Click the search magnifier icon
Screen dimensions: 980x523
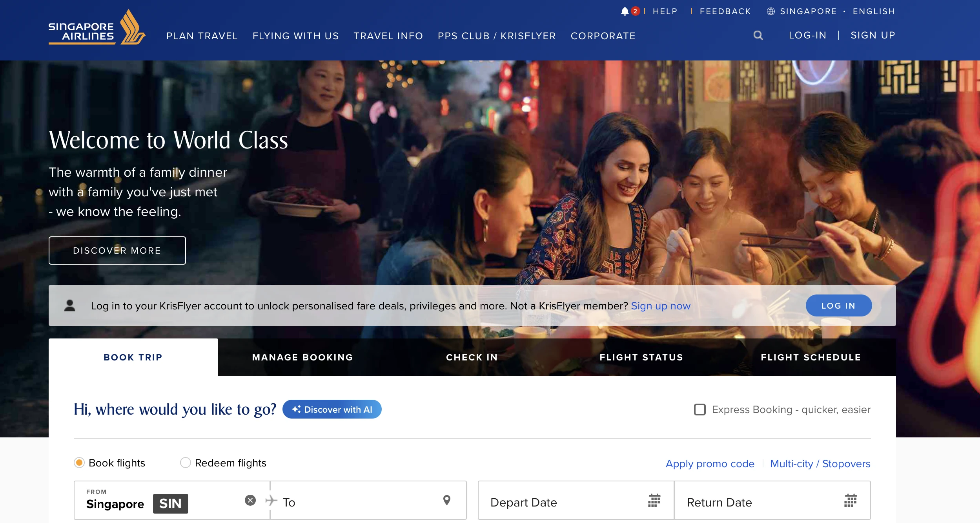tap(758, 35)
